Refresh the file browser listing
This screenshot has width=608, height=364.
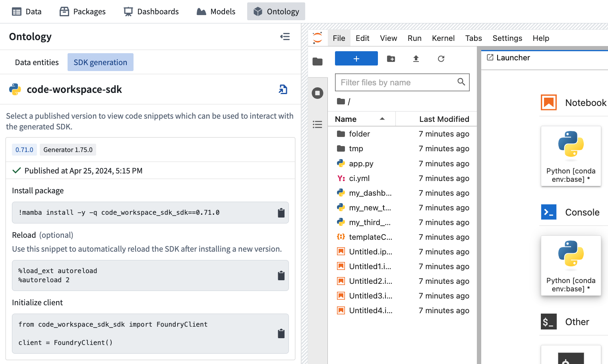pyautogui.click(x=441, y=59)
